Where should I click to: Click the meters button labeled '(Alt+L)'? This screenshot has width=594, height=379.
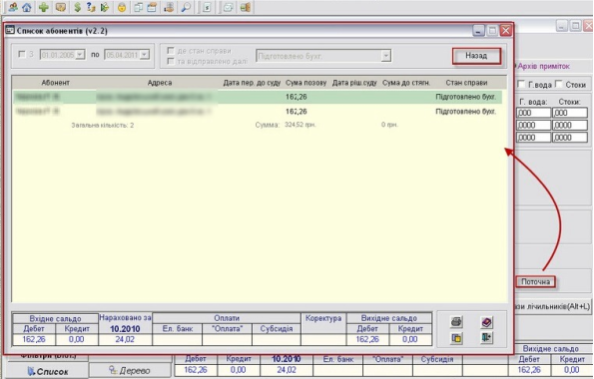click(553, 306)
